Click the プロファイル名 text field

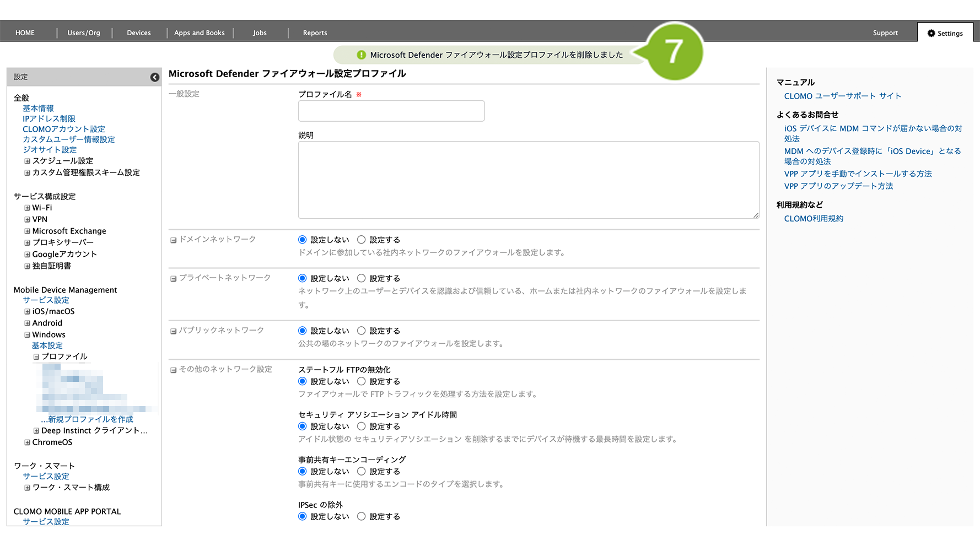(x=391, y=111)
